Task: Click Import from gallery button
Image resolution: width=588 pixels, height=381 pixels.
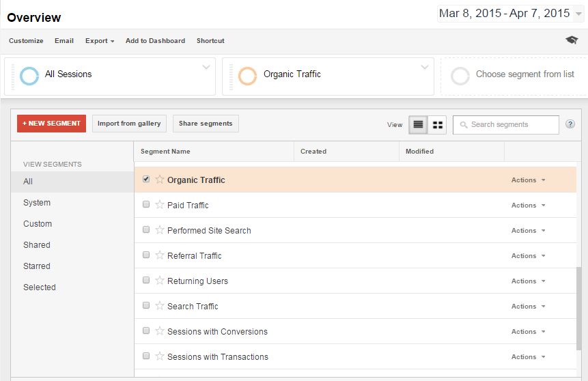Action: [x=129, y=124]
